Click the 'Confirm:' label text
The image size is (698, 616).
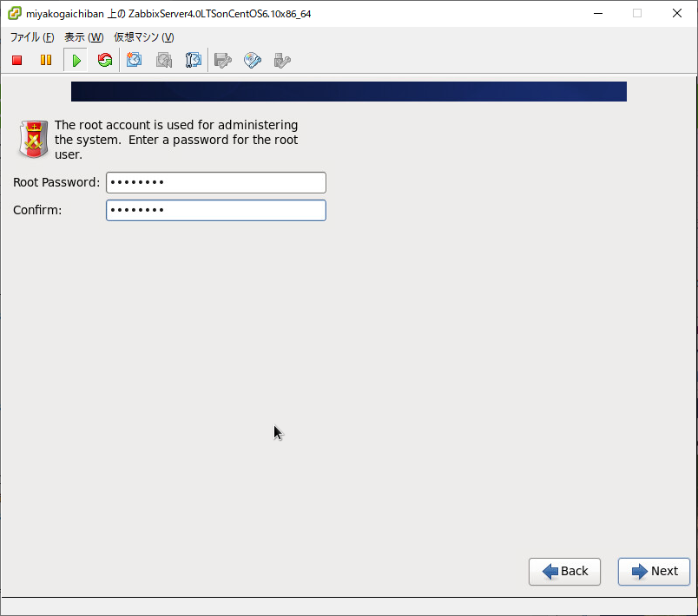37,210
